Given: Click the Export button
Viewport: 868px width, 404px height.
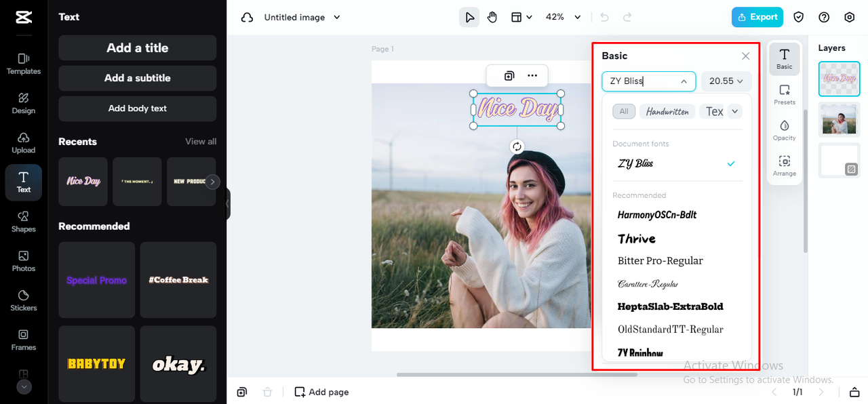Looking at the screenshot, I should point(757,18).
